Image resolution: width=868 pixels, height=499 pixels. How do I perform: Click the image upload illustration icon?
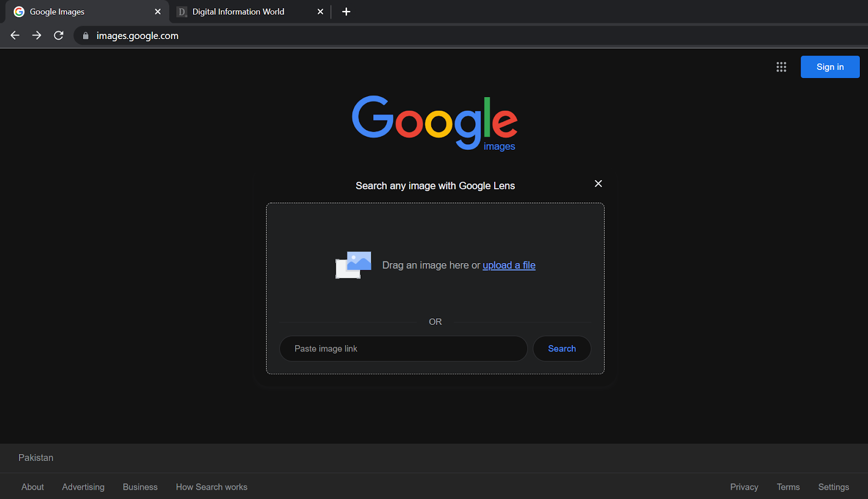point(353,265)
